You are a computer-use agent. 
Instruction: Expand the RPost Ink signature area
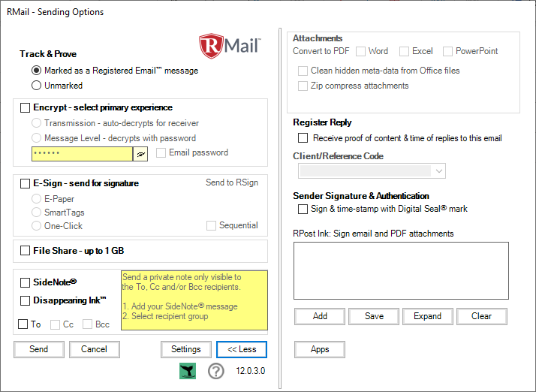click(x=427, y=316)
